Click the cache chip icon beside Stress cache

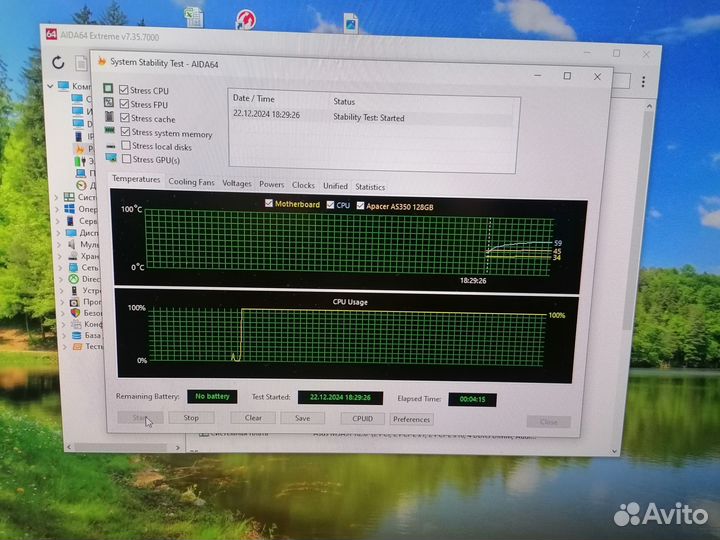(x=109, y=117)
